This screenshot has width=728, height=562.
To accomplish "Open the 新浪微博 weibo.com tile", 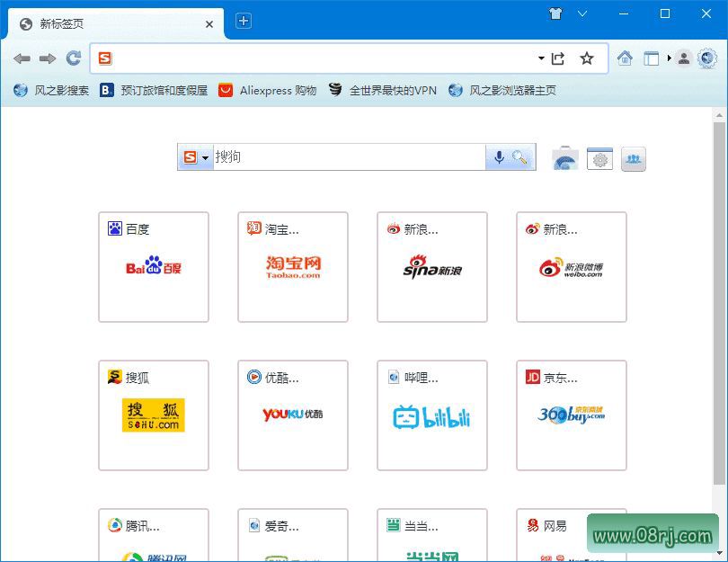I will [x=572, y=267].
